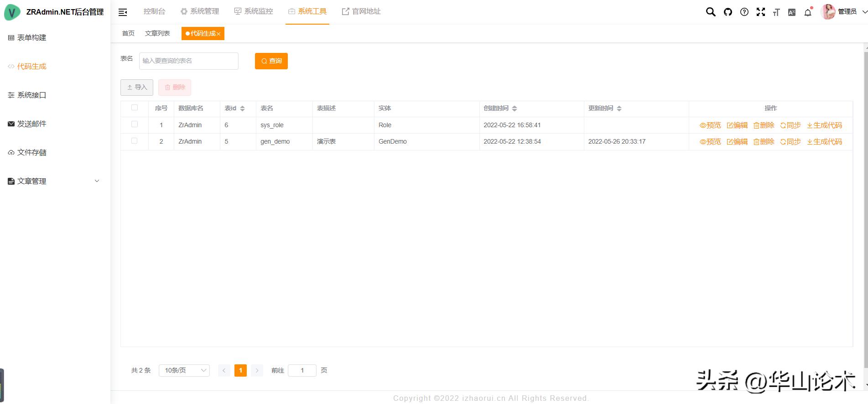
Task: Open the font size setting icon
Action: [x=776, y=12]
